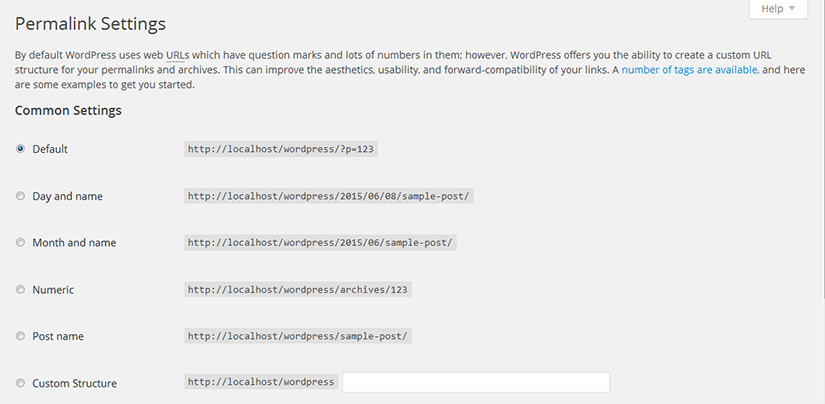Click the URL prefix beside the custom structure field
Viewport: 825px width, 404px height.
click(x=260, y=383)
